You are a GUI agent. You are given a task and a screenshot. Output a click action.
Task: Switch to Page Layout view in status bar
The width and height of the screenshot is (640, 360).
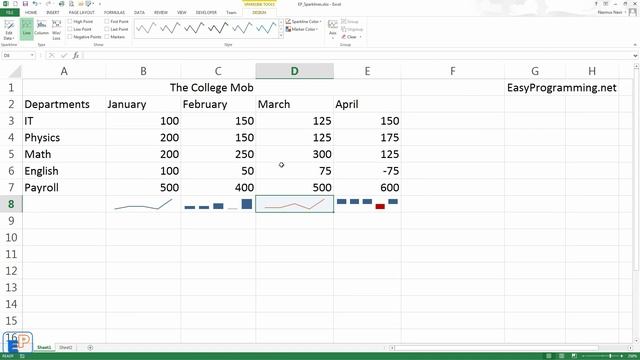click(x=562, y=356)
